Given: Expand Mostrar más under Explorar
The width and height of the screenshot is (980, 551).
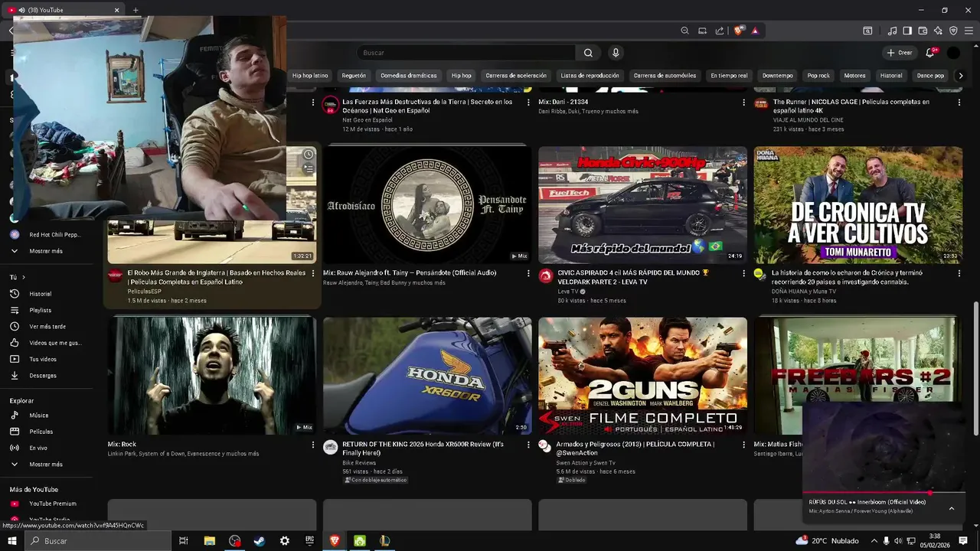Looking at the screenshot, I should click(x=47, y=465).
